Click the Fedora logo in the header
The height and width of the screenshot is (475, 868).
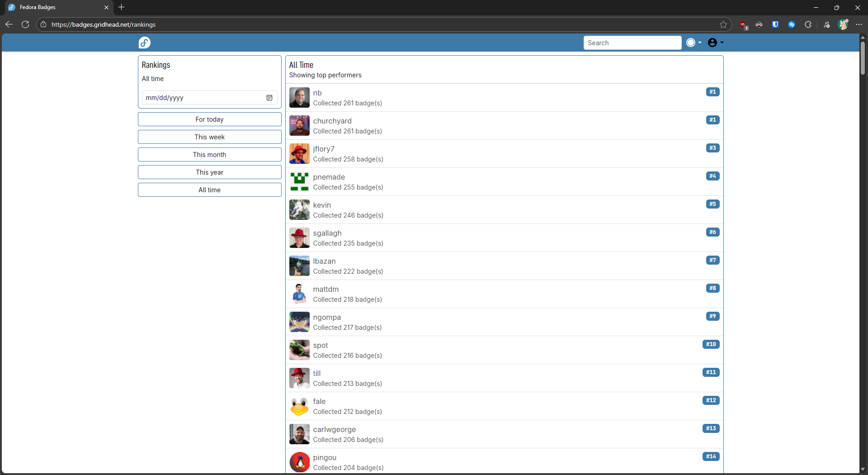(x=144, y=43)
